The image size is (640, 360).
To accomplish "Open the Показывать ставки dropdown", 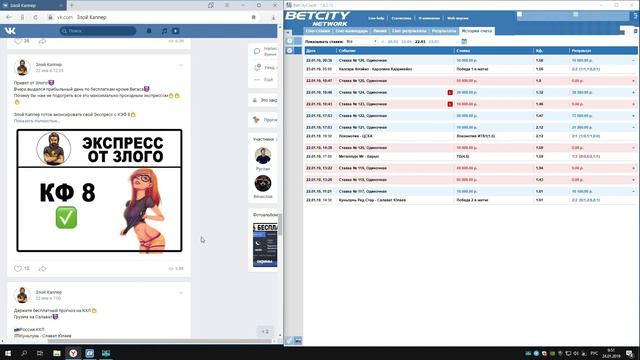I will pyautogui.click(x=361, y=42).
